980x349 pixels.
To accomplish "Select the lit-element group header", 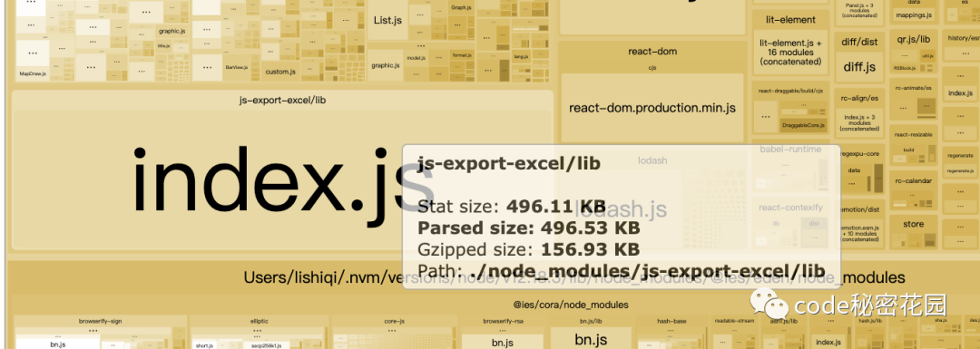I will (790, 20).
